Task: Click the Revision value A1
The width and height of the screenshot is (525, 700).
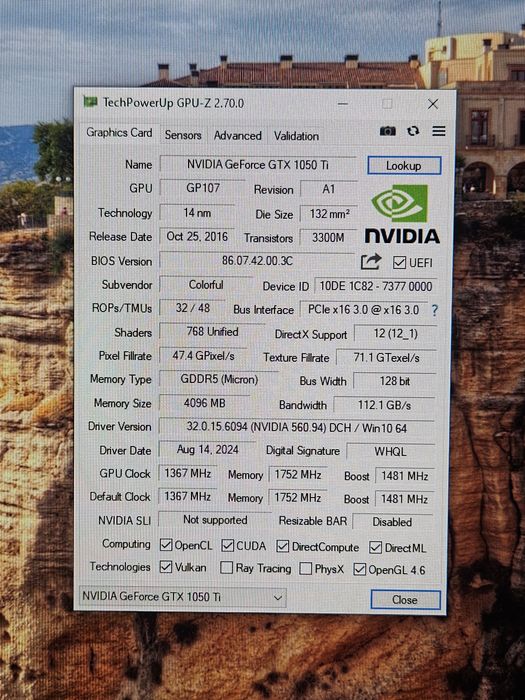Action: pyautogui.click(x=329, y=189)
